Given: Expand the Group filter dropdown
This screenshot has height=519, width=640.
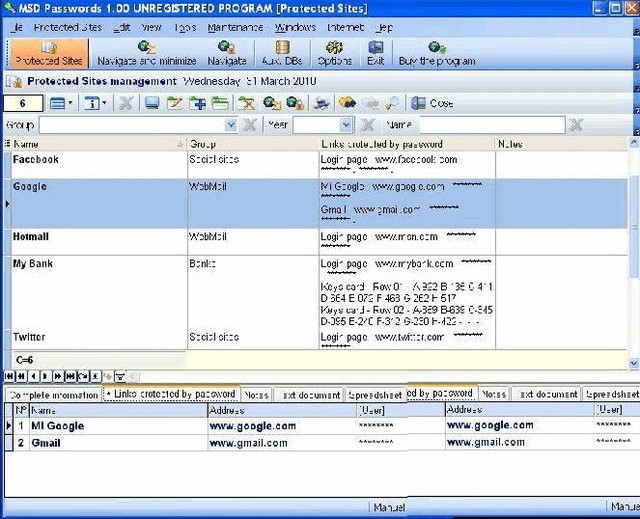Looking at the screenshot, I should 231,126.
